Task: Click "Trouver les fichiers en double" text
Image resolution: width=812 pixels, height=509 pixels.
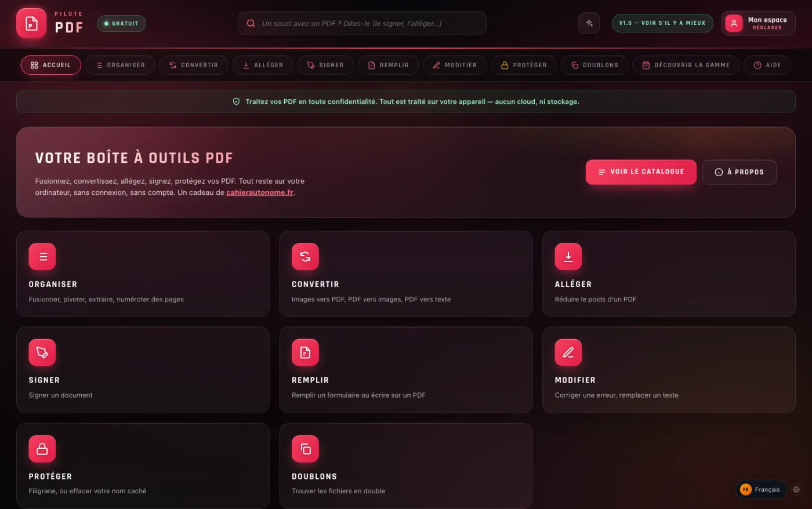Action: point(338,490)
